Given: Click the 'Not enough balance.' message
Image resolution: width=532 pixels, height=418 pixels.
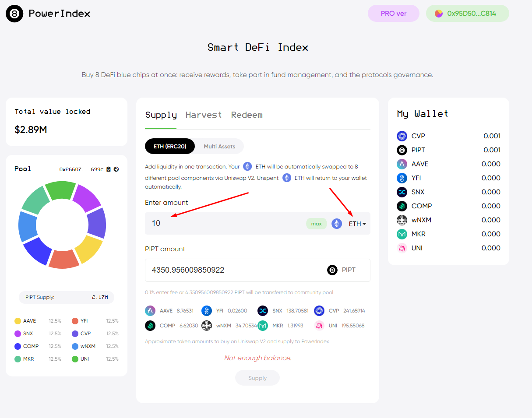Looking at the screenshot, I should (x=257, y=358).
